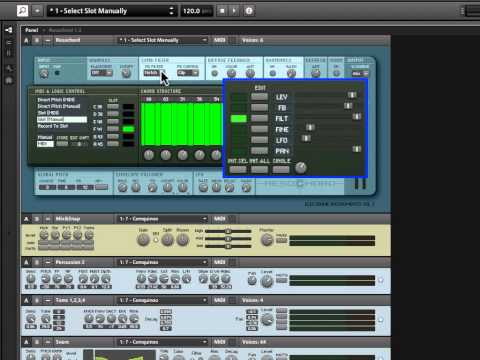Image resolution: width=480 pixels, height=360 pixels.
Task: Open Percussion 2 snapshot dropdown
Action: [163, 262]
